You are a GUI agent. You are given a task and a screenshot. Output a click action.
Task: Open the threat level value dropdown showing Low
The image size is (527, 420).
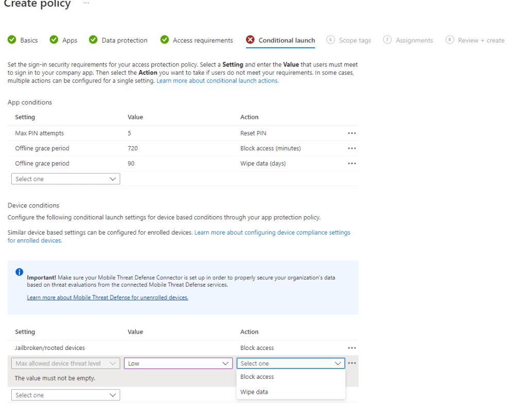(x=178, y=363)
